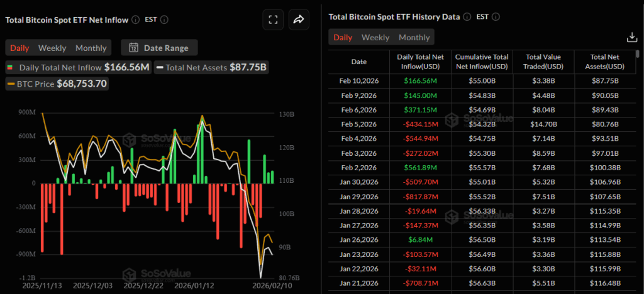Image resolution: width=644 pixels, height=294 pixels.
Task: Switch chart to Weekly view
Action: coord(52,48)
